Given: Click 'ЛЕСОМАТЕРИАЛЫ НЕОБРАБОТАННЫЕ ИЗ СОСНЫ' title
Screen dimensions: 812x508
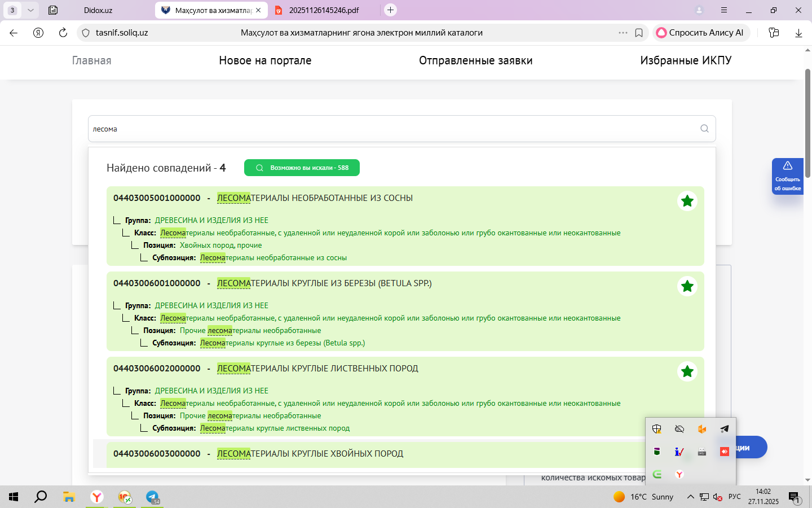Looking at the screenshot, I should pyautogui.click(x=315, y=198).
